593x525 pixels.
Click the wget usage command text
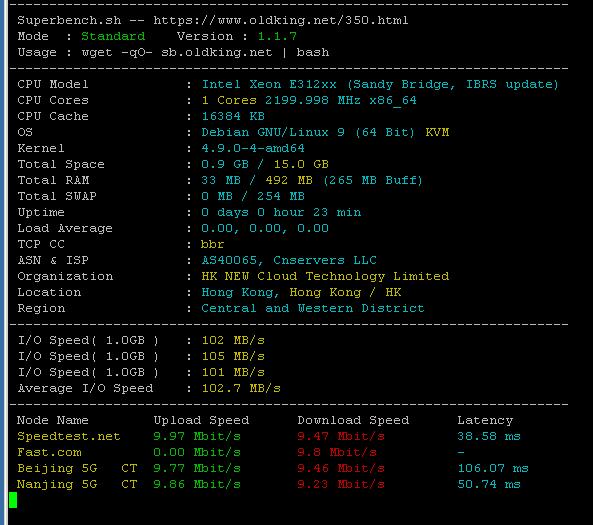[205, 52]
